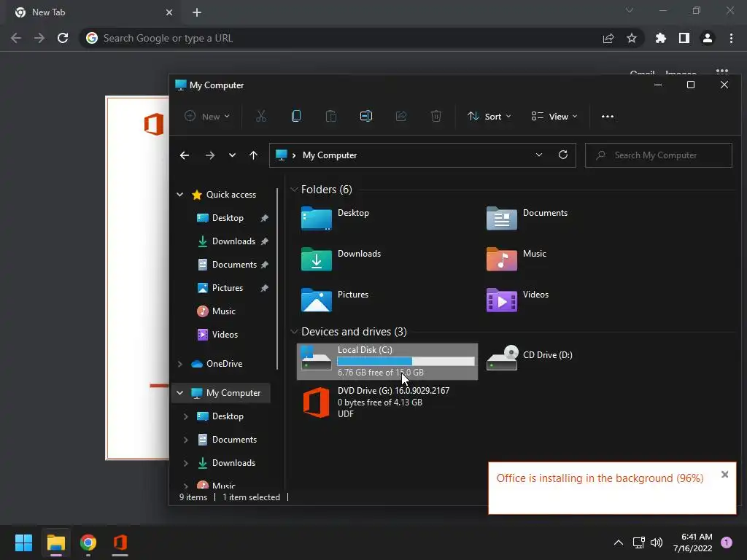The image size is (747, 560).
Task: Open the Sort dropdown
Action: pos(489,116)
